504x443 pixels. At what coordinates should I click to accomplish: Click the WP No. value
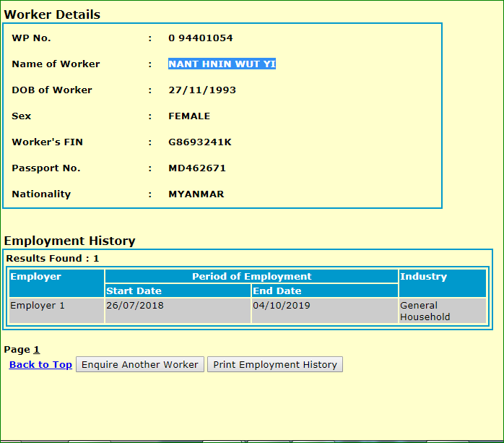click(x=200, y=38)
